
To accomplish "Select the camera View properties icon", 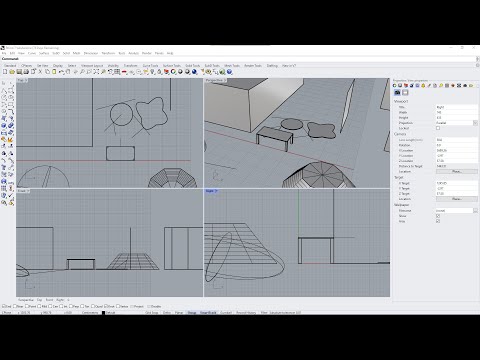I will 397,92.
